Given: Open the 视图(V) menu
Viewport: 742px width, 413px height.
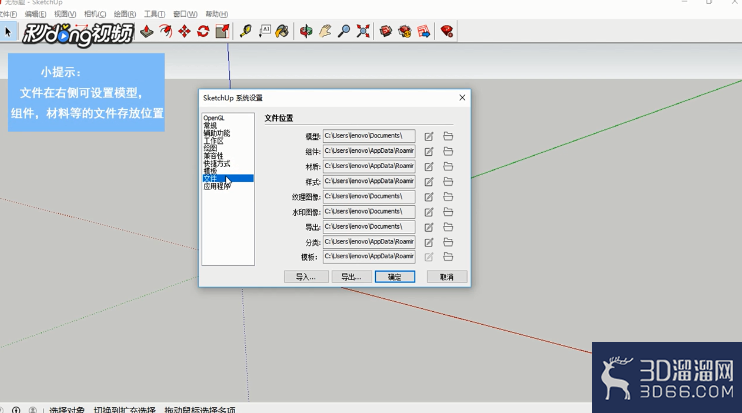Looking at the screenshot, I should 65,14.
